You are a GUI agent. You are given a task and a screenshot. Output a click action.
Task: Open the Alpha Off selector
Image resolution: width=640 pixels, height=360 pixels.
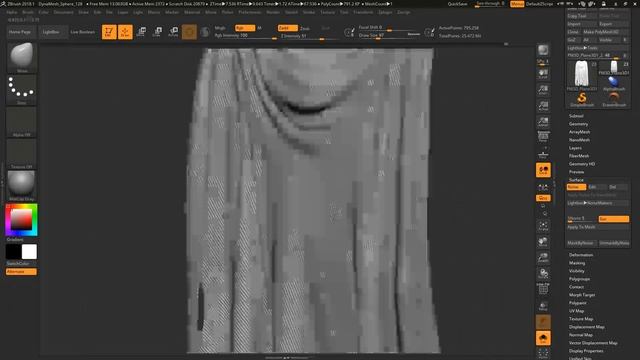(21, 122)
